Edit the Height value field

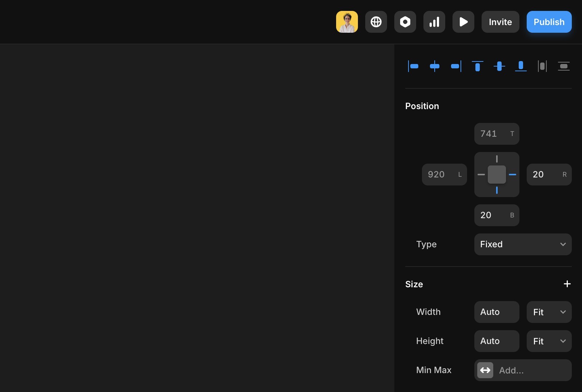pyautogui.click(x=497, y=341)
